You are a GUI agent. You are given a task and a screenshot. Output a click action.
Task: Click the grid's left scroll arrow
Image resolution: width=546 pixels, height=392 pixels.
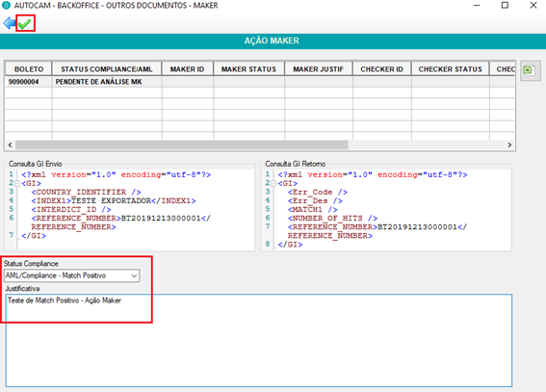click(x=10, y=144)
